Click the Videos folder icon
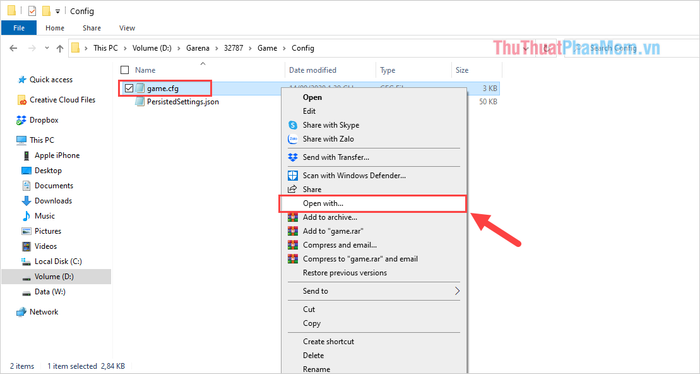Viewport: 700px width, 374px height. pos(26,246)
